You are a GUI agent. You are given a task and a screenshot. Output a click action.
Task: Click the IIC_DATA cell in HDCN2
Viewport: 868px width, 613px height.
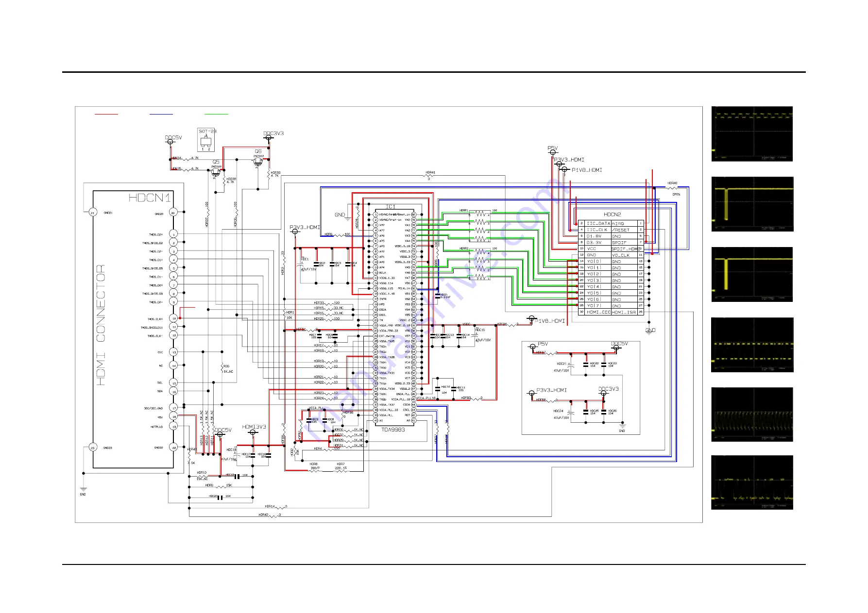(x=597, y=224)
